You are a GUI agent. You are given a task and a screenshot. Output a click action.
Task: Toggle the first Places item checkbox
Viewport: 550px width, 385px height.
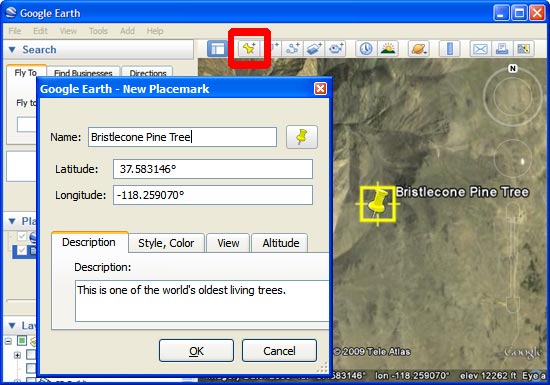pyautogui.click(x=22, y=236)
